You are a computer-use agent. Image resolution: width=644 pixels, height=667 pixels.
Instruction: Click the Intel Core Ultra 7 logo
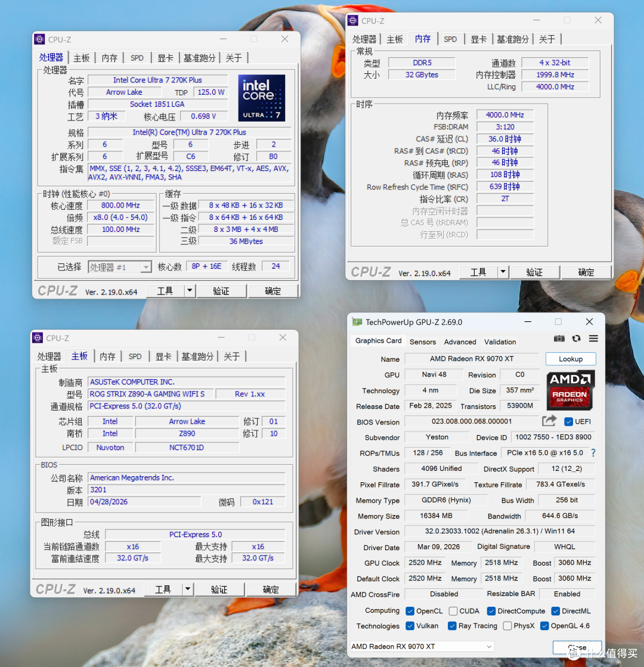click(261, 98)
